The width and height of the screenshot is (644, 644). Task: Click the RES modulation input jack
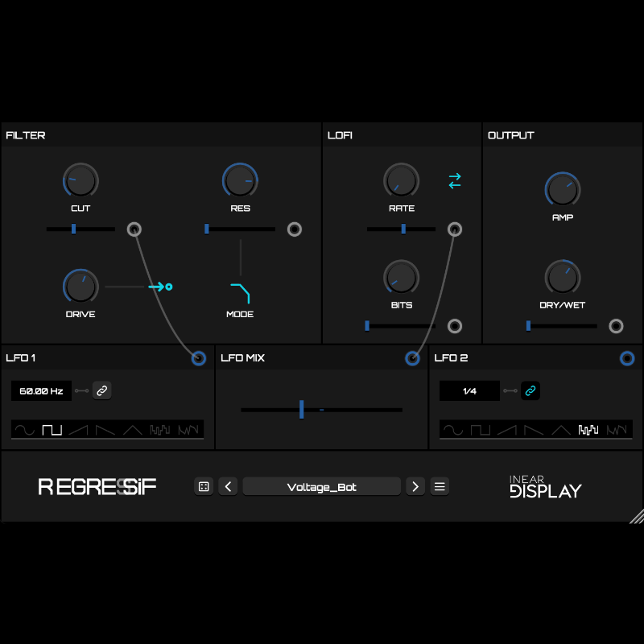pyautogui.click(x=295, y=229)
